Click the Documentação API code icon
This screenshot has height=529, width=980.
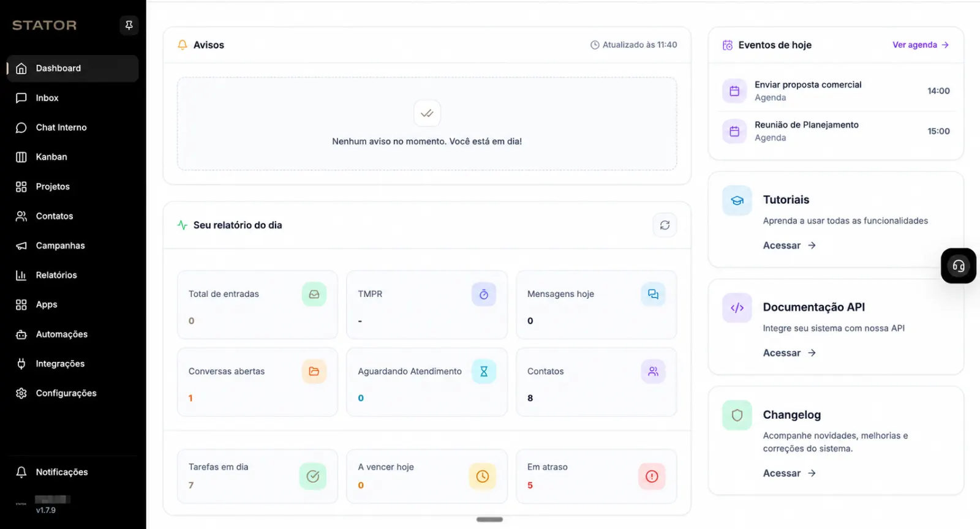(737, 308)
